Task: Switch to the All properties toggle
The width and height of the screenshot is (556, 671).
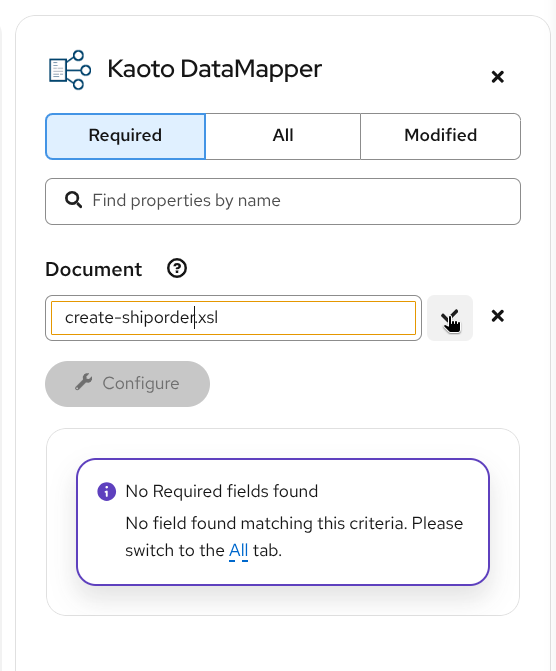Action: (283, 136)
